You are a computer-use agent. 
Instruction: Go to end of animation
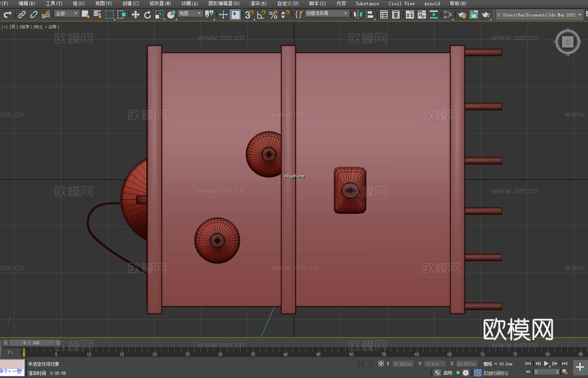pyautogui.click(x=565, y=364)
